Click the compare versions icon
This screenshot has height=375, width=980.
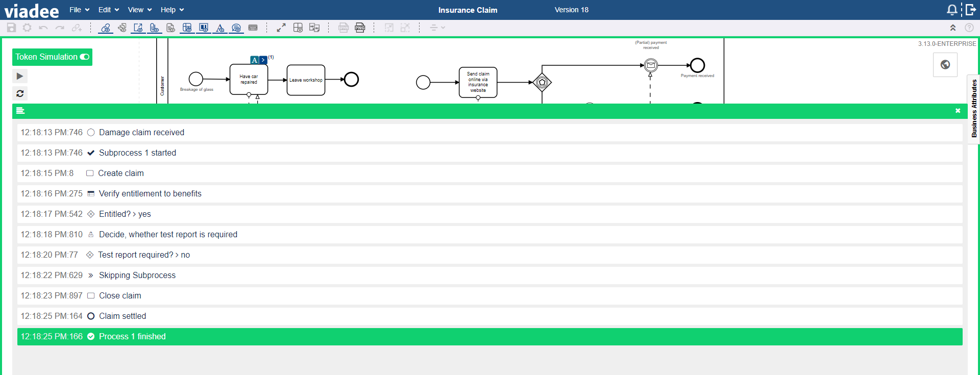314,28
